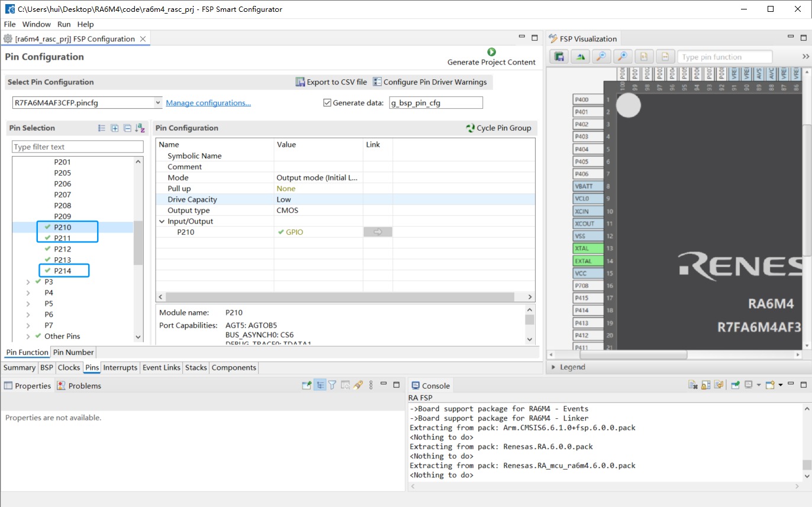Open Configure Pin Driver Warnings

point(430,82)
